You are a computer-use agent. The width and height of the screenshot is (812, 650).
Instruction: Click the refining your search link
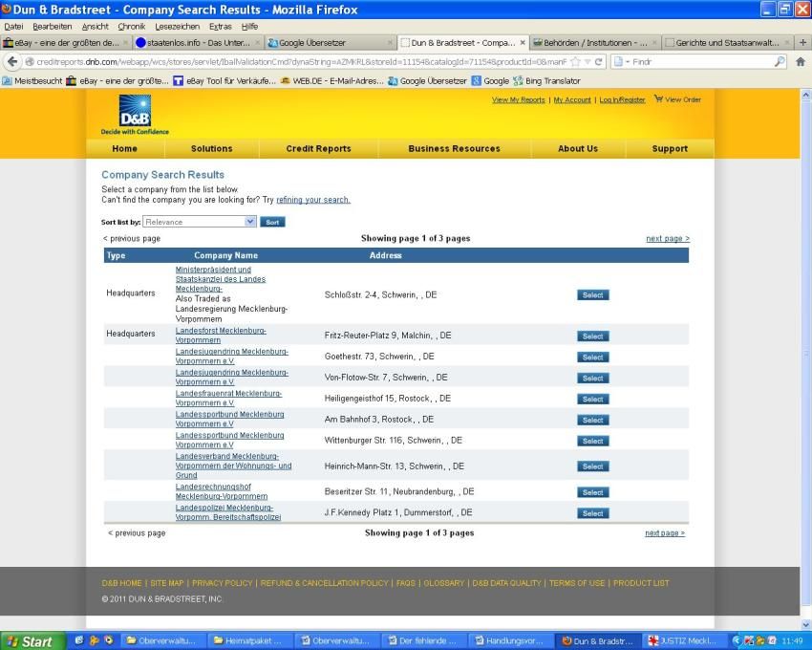click(x=313, y=200)
